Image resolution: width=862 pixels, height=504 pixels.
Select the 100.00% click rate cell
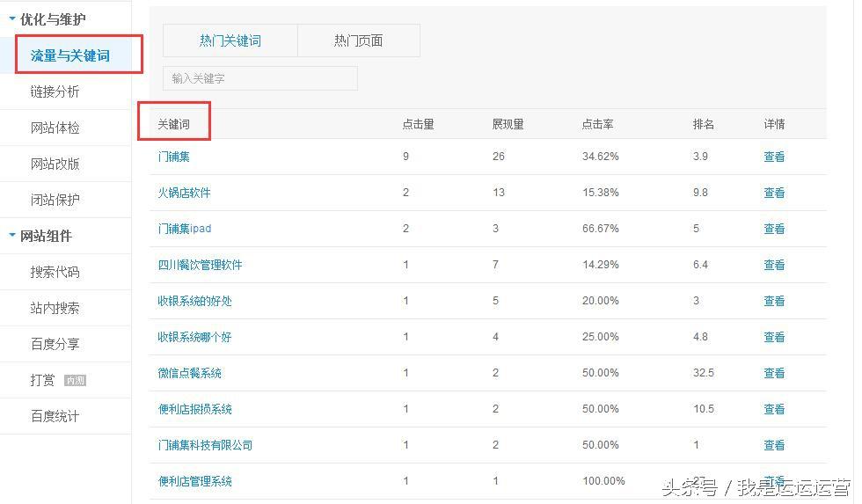pos(603,481)
